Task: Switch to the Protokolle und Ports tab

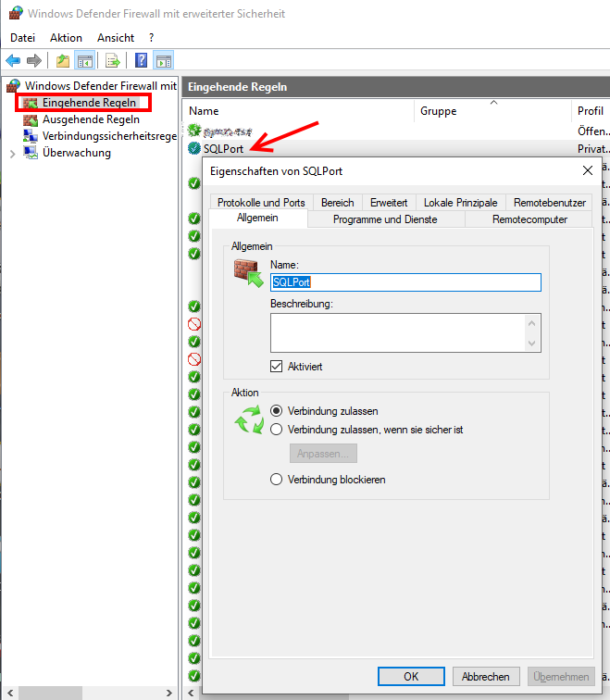Action: click(x=261, y=203)
